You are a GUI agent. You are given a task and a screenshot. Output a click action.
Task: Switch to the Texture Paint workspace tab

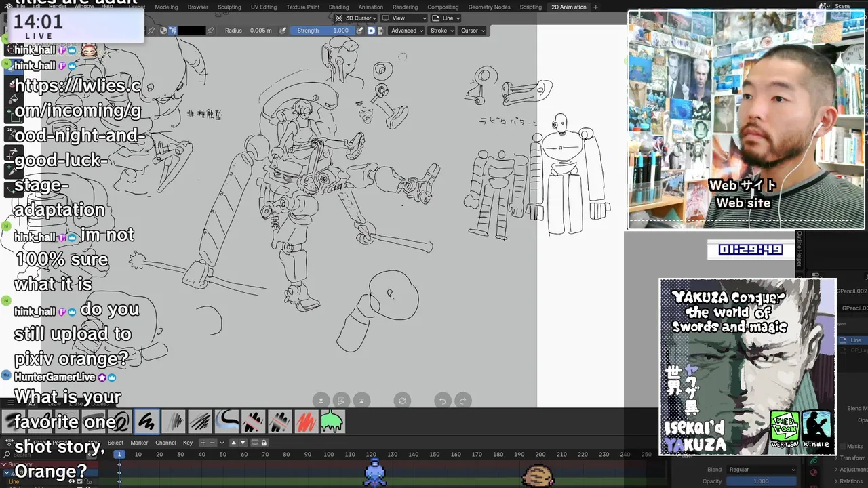coord(302,7)
